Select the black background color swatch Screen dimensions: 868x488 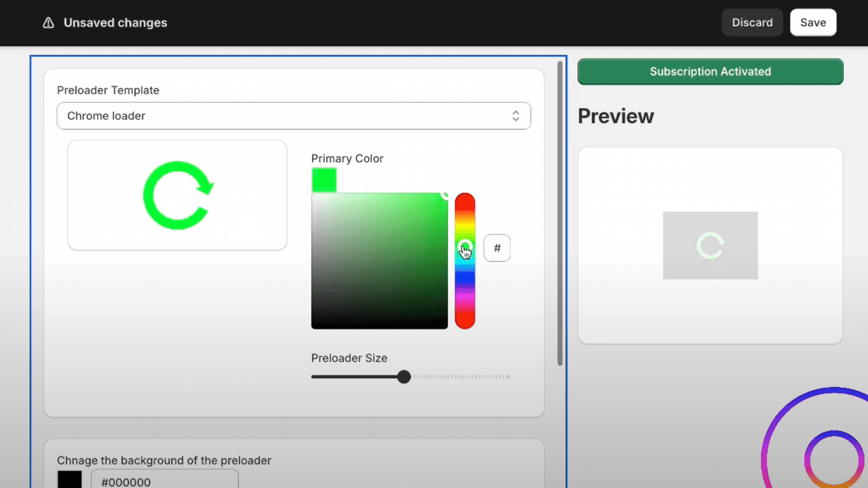(x=69, y=480)
